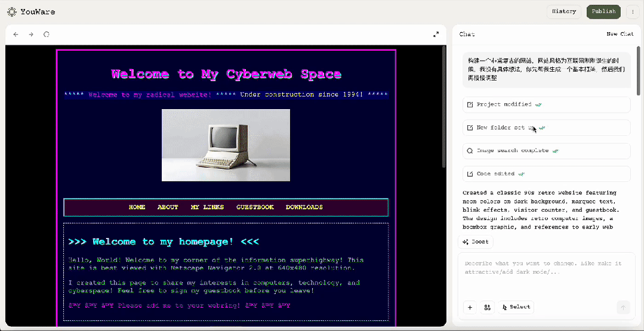
Task: Open the three-dot more options menu
Action: pos(633,11)
